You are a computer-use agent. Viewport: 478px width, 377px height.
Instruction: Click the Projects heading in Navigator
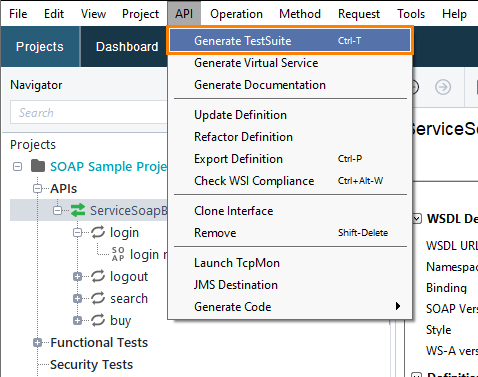coord(33,144)
